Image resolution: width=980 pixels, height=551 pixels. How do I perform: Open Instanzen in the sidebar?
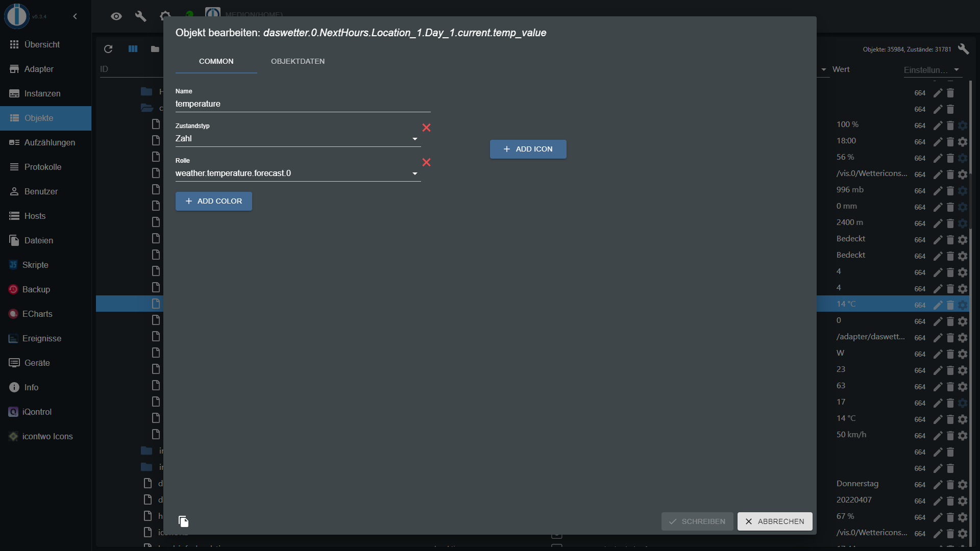(x=45, y=93)
